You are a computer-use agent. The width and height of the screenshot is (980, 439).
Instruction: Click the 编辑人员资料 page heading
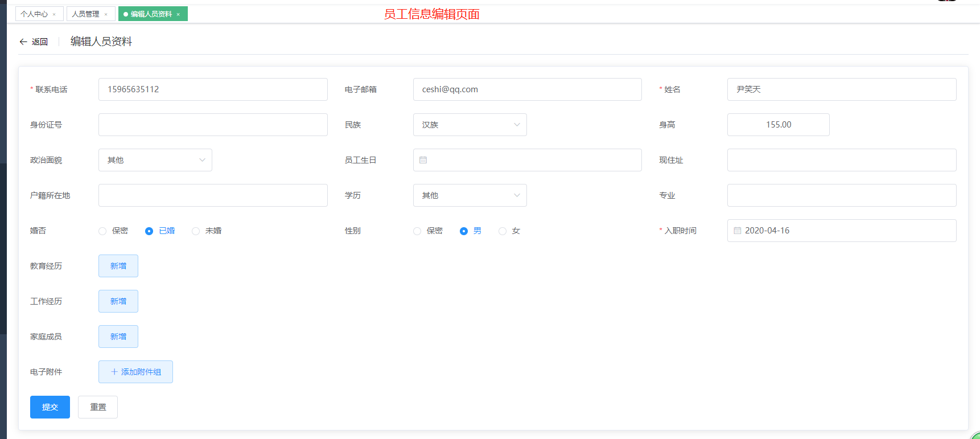(101, 42)
